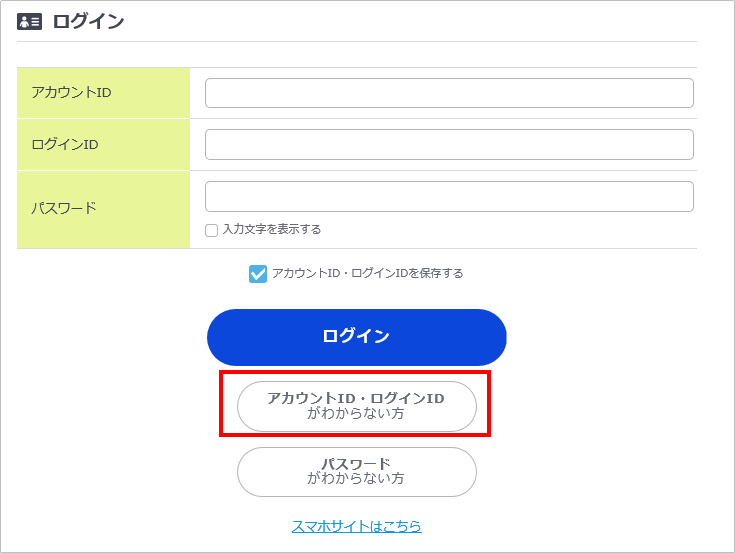Enable the 入力文字を表示する checkbox
This screenshot has width=735, height=553.
211,230
